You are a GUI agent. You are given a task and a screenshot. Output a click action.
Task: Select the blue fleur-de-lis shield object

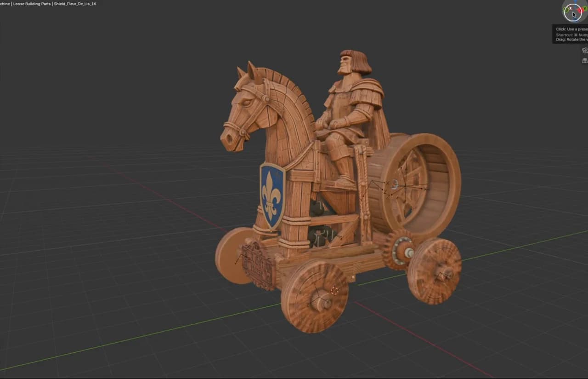coord(272,195)
